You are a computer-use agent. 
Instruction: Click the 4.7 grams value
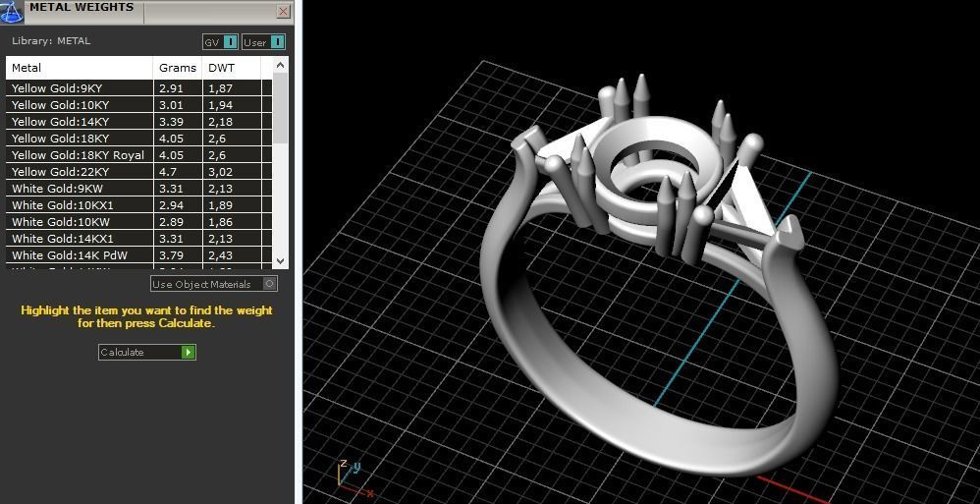coord(168,171)
